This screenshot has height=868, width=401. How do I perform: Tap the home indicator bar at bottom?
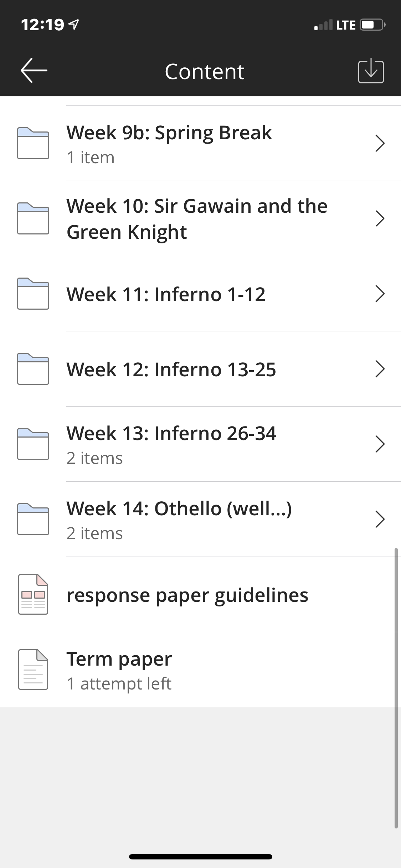[x=201, y=857]
